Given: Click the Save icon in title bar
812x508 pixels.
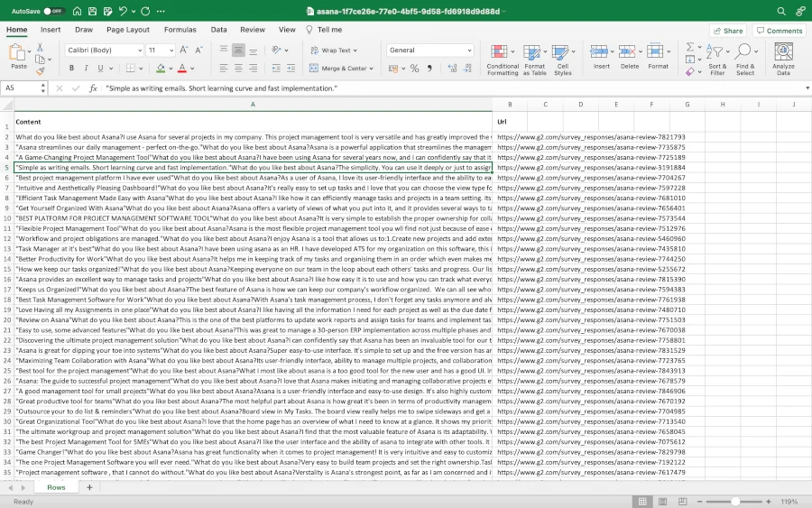Looking at the screenshot, I should pos(92,11).
